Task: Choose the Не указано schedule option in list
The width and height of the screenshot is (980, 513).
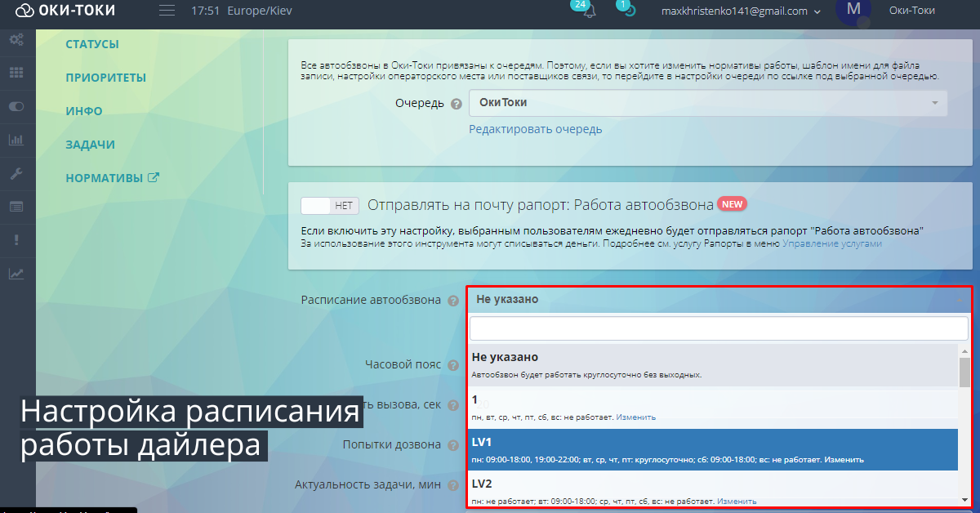Action: 712,364
